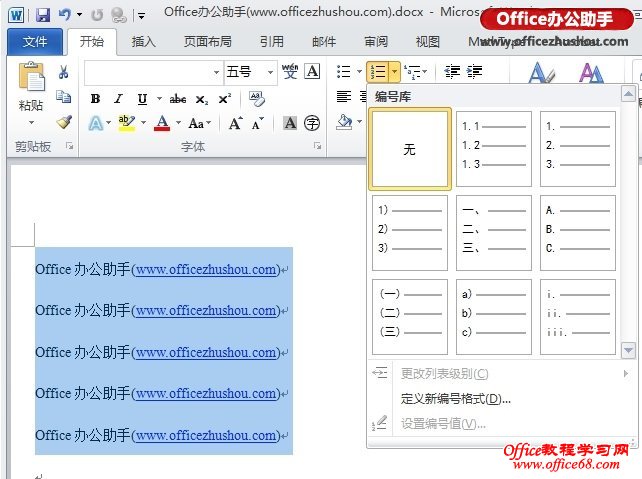Click the Clear Formatting eraser icon
Image resolution: width=642 pixels, height=479 pixels.
point(257,99)
